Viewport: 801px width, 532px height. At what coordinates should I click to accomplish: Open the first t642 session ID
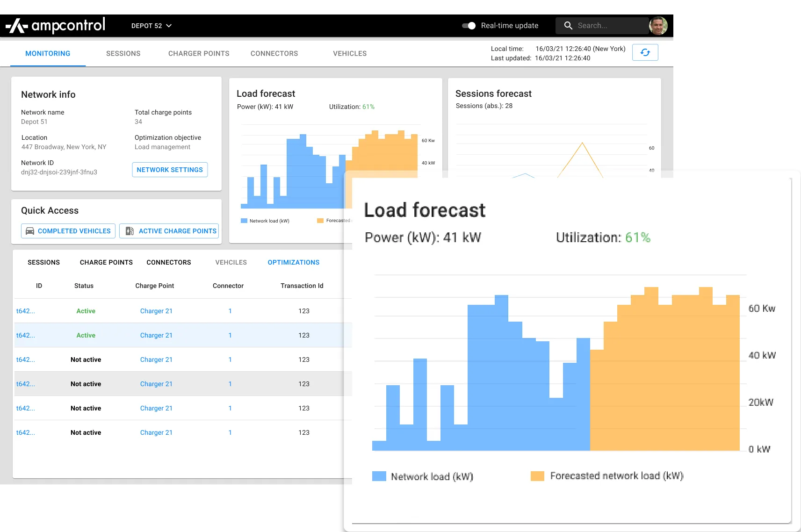[26, 311]
